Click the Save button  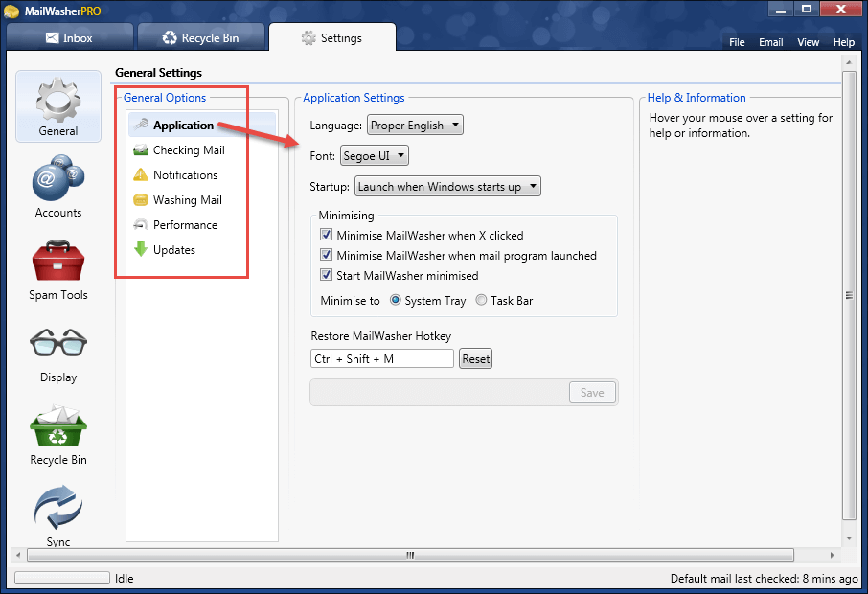[592, 393]
